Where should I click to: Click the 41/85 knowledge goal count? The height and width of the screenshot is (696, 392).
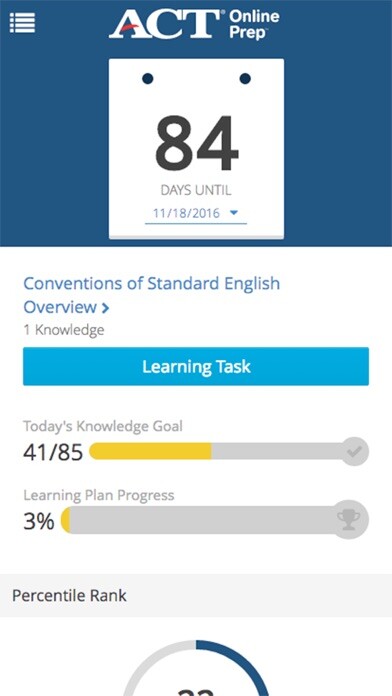[53, 452]
